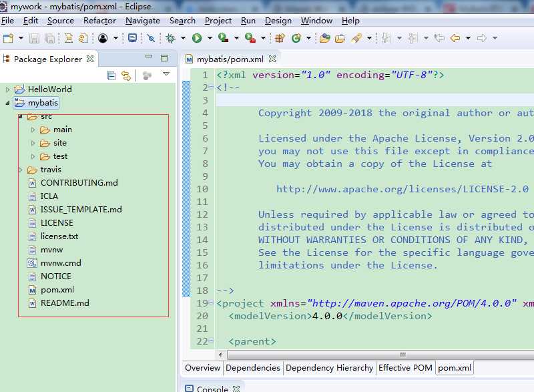Select pom.xml in Package Explorer

[57, 290]
